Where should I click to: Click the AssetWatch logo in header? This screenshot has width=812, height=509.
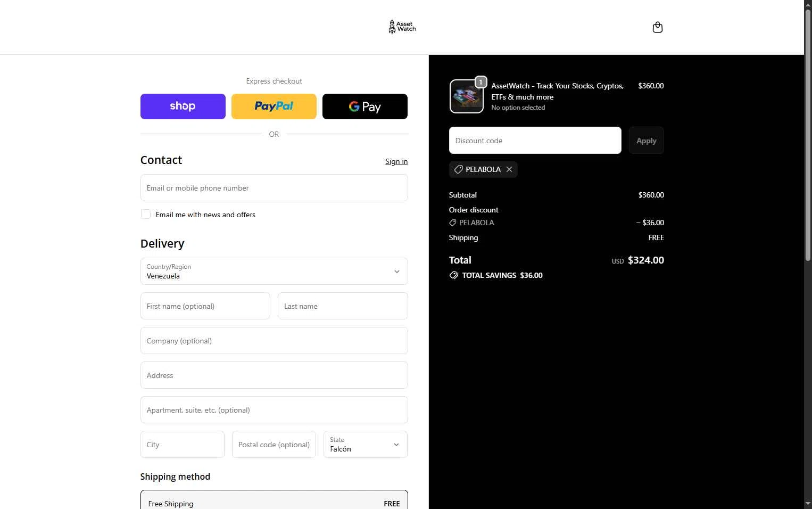(x=402, y=27)
